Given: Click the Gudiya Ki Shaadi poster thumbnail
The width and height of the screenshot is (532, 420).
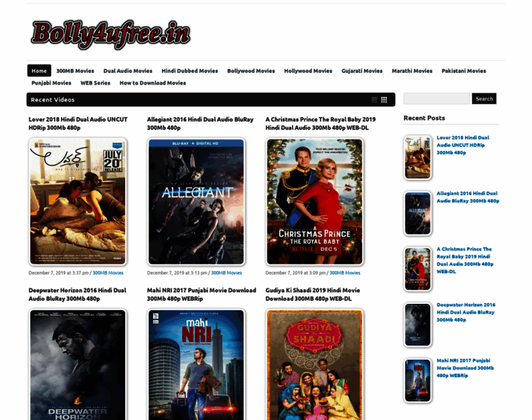Looking at the screenshot, I should click(x=314, y=365).
